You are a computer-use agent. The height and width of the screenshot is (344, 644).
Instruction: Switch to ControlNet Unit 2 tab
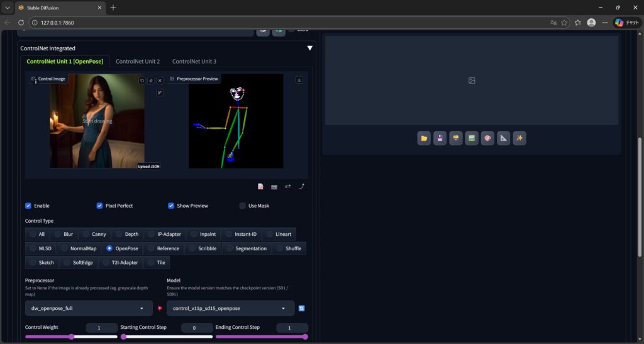pyautogui.click(x=138, y=62)
